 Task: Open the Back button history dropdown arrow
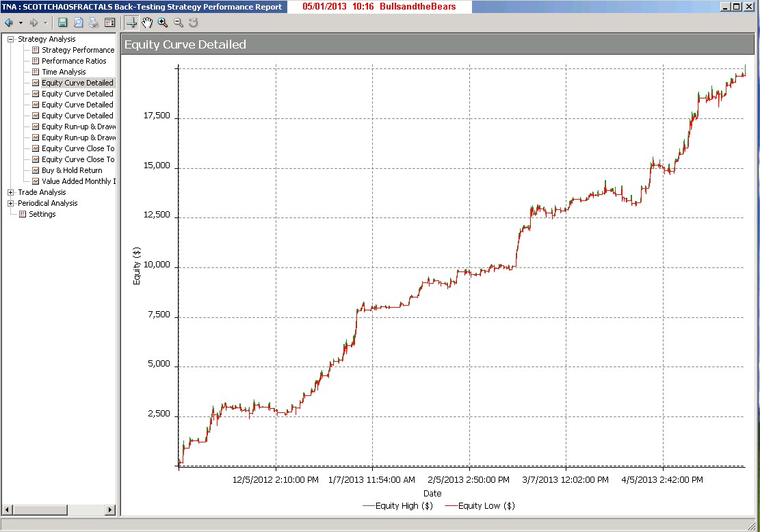pyautogui.click(x=21, y=23)
